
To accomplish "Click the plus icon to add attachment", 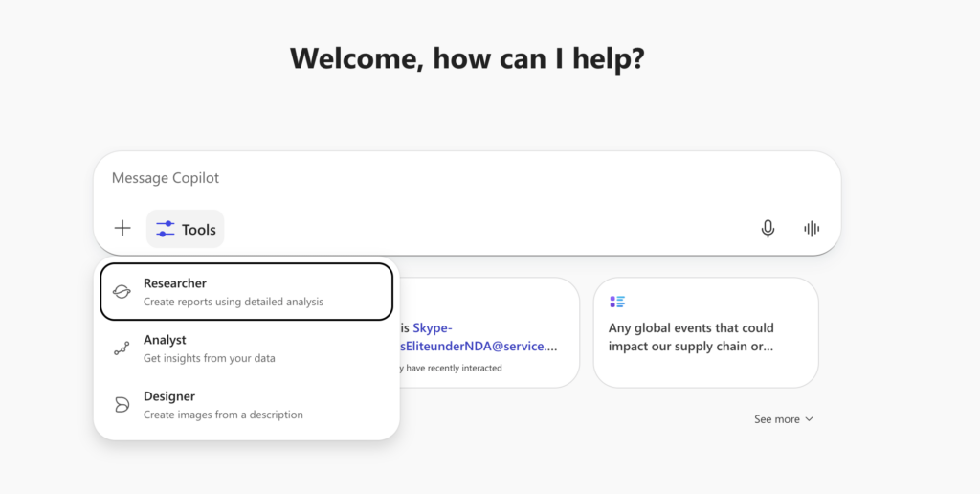I will (122, 229).
